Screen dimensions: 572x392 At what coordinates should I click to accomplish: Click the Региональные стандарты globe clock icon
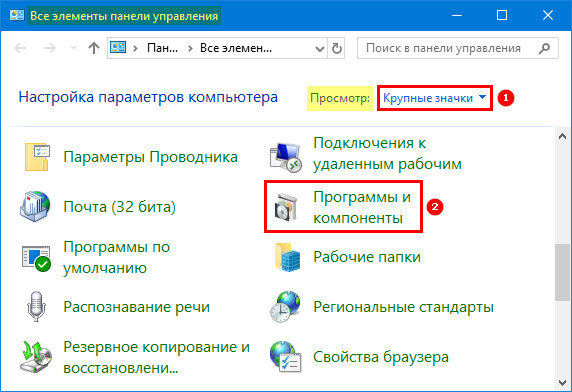coord(286,306)
